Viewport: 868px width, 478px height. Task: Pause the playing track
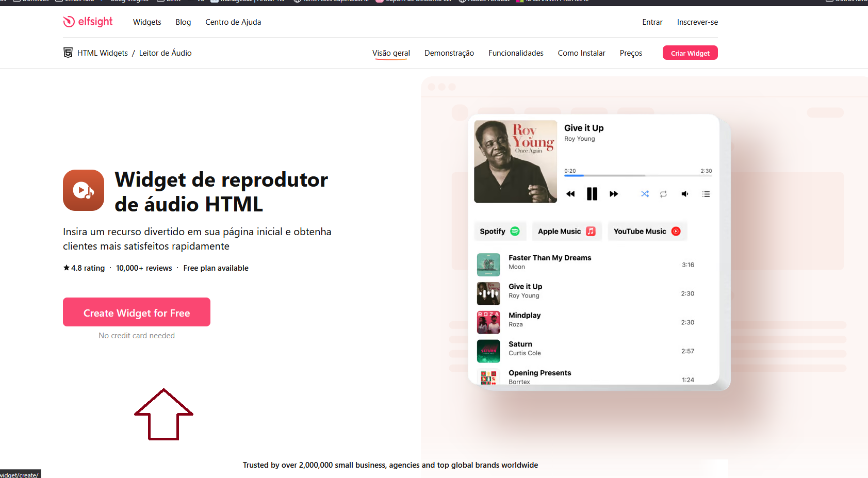tap(592, 194)
